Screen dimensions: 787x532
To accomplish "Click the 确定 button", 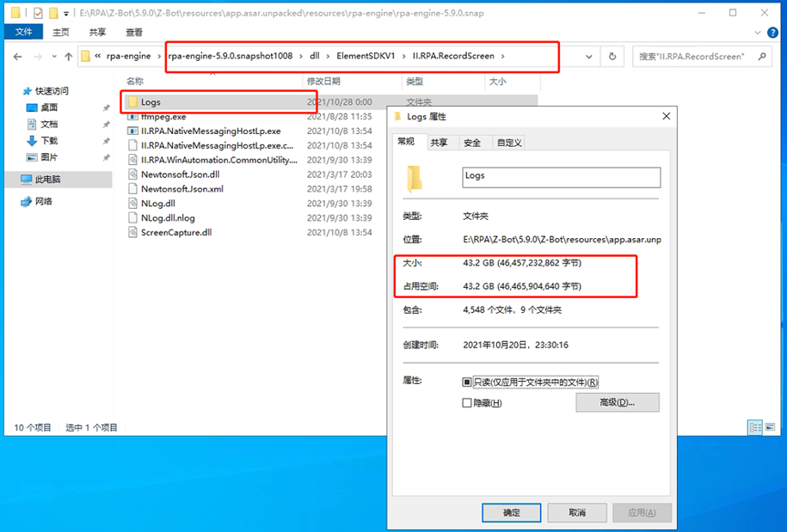I will (512, 512).
